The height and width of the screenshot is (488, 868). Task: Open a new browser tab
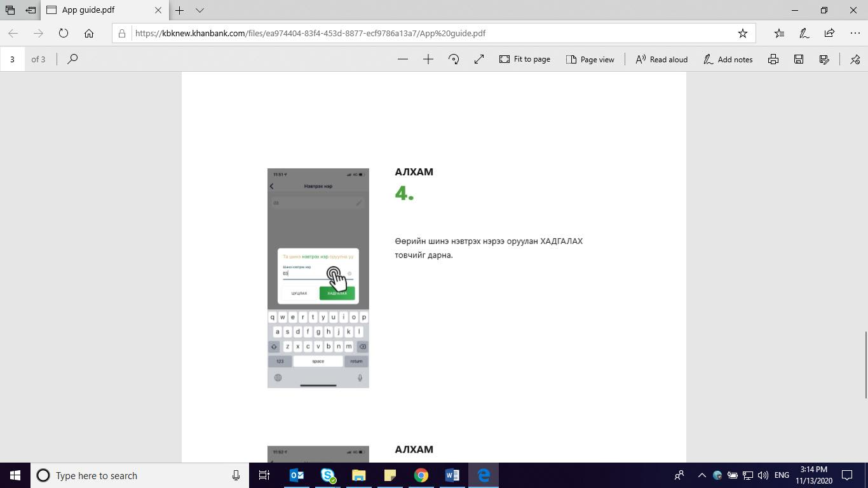tap(180, 10)
